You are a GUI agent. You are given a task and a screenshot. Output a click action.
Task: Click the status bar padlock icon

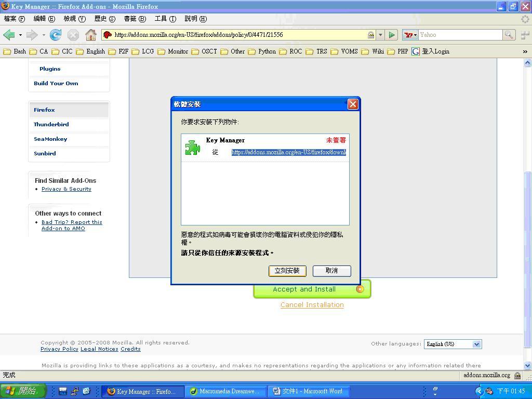(517, 375)
